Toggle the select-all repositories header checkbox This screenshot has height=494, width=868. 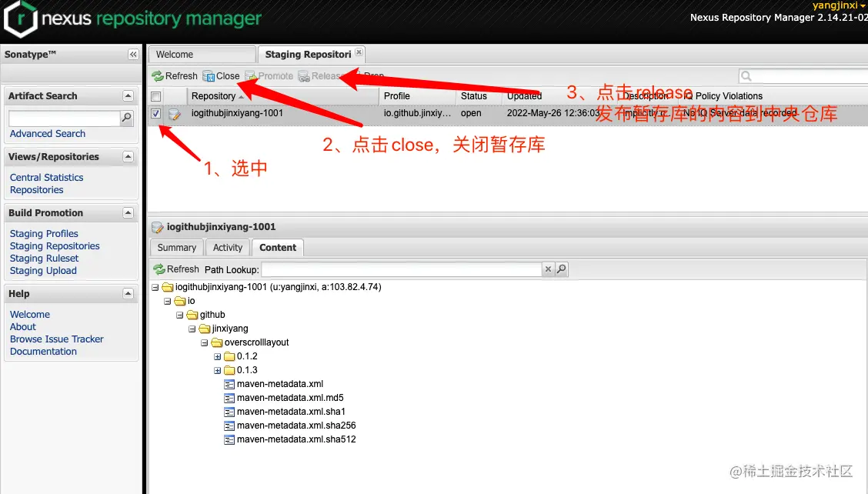156,96
